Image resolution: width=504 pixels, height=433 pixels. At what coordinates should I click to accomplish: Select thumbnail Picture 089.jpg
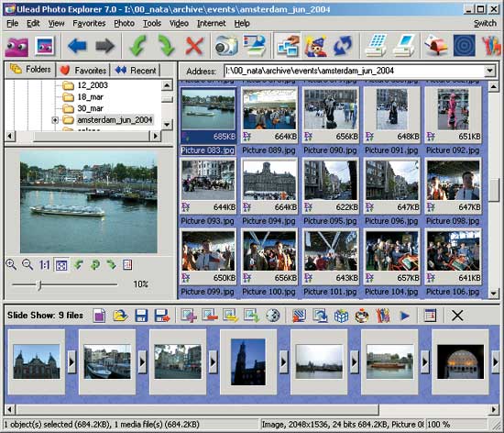[269, 115]
